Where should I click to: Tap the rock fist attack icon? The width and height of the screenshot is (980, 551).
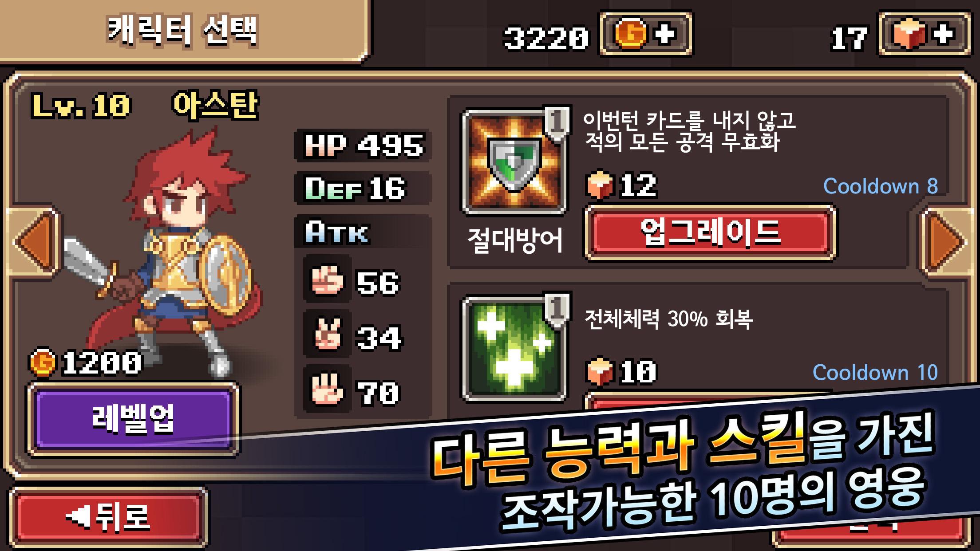pos(327,280)
